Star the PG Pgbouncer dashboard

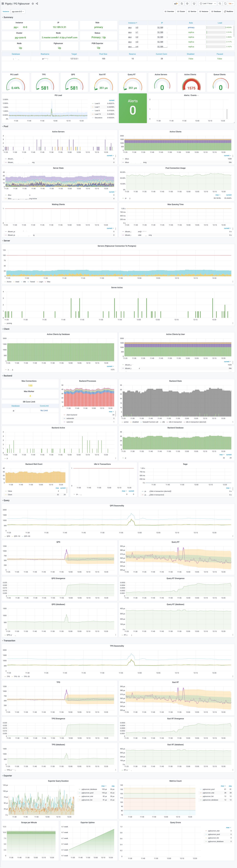click(x=33, y=4)
